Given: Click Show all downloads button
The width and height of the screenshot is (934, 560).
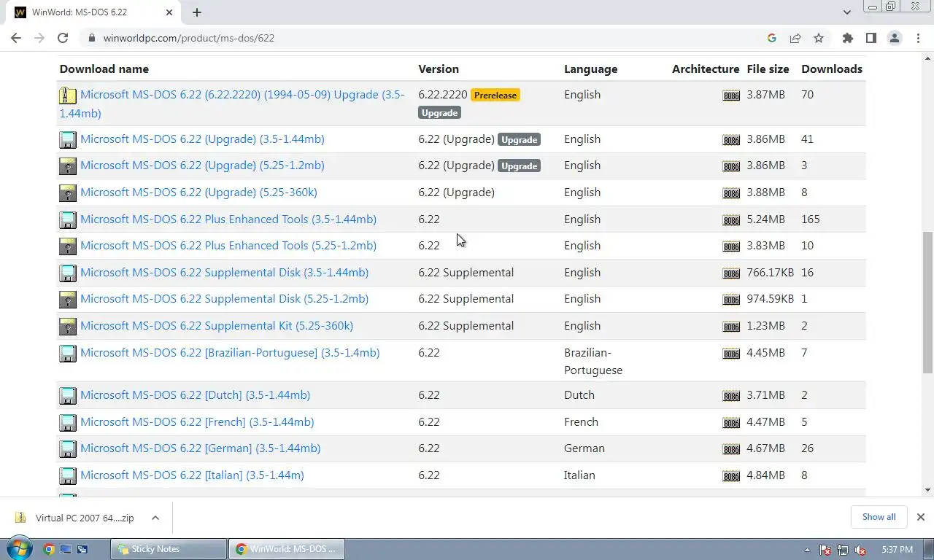Looking at the screenshot, I should point(879,517).
